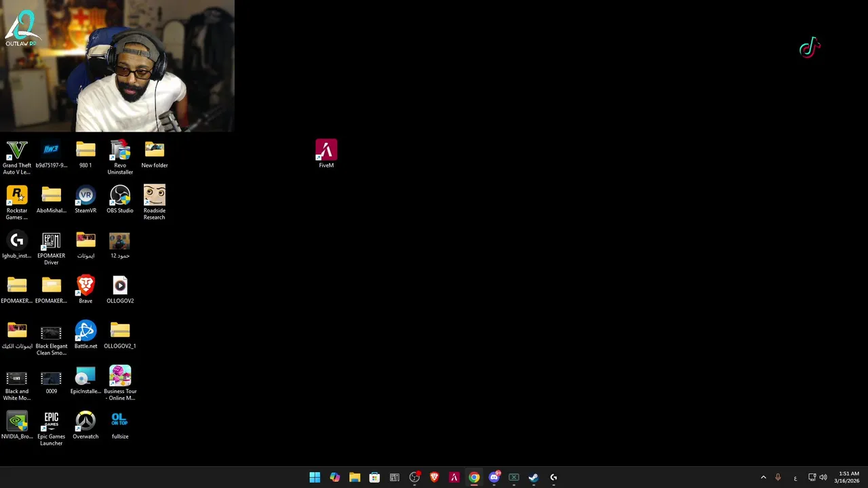Open the OBS Studio desktop shortcut
The image size is (868, 488).
pyautogui.click(x=120, y=200)
